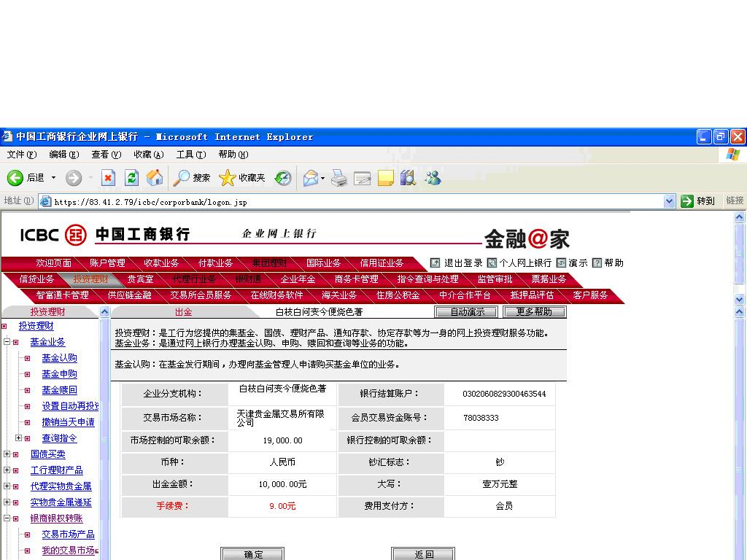The width and height of the screenshot is (747, 560).
Task: Open the 基金赎回 link in sidebar
Action: (x=59, y=390)
